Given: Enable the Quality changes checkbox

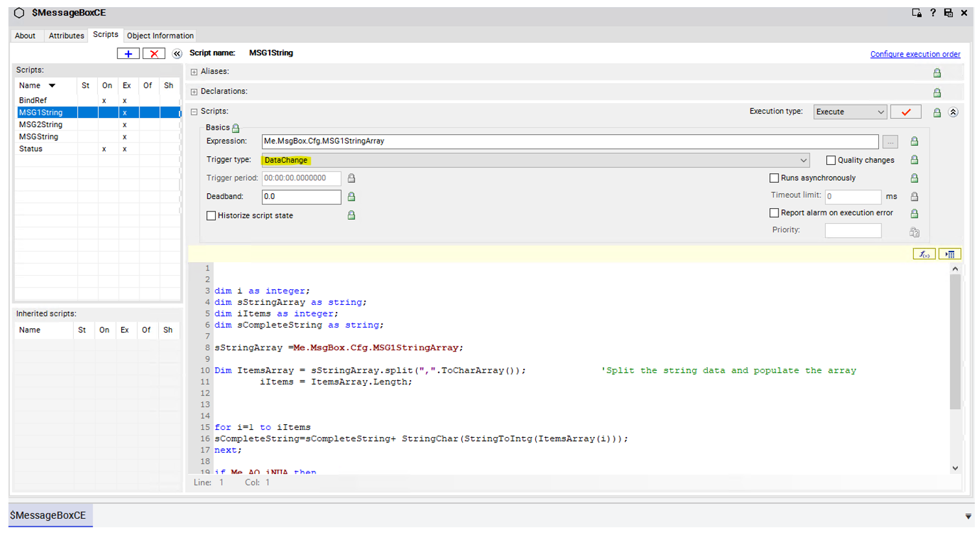Looking at the screenshot, I should pos(831,160).
